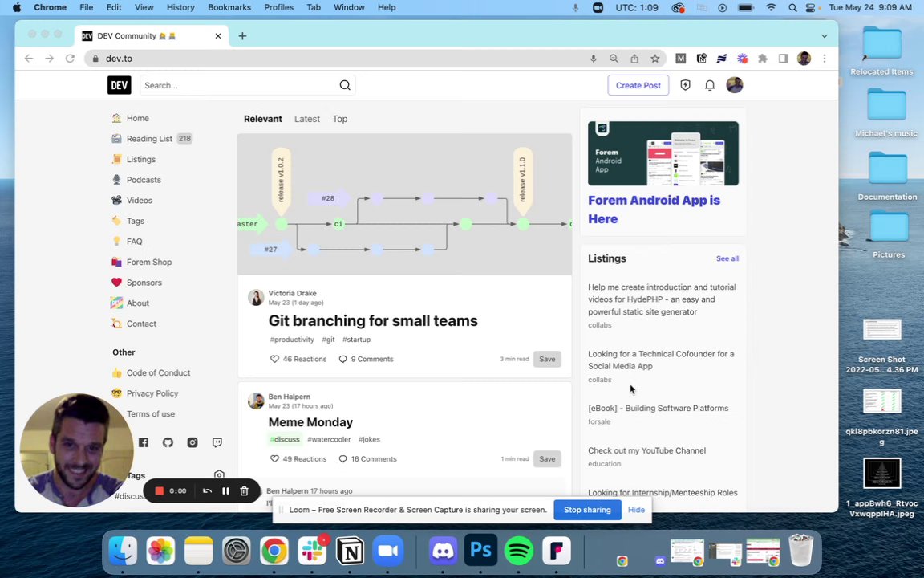Click See all listings link
This screenshot has height=578, width=924.
(x=727, y=258)
